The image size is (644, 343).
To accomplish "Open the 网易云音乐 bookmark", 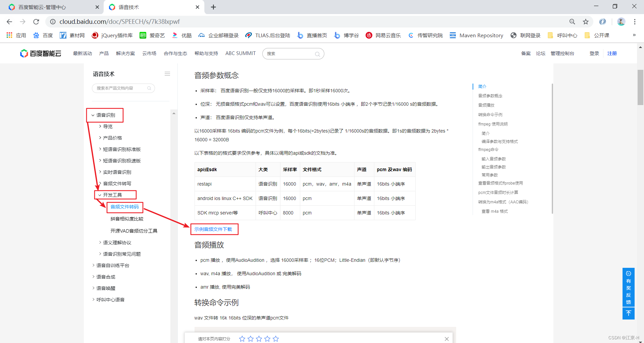I will click(x=383, y=35).
